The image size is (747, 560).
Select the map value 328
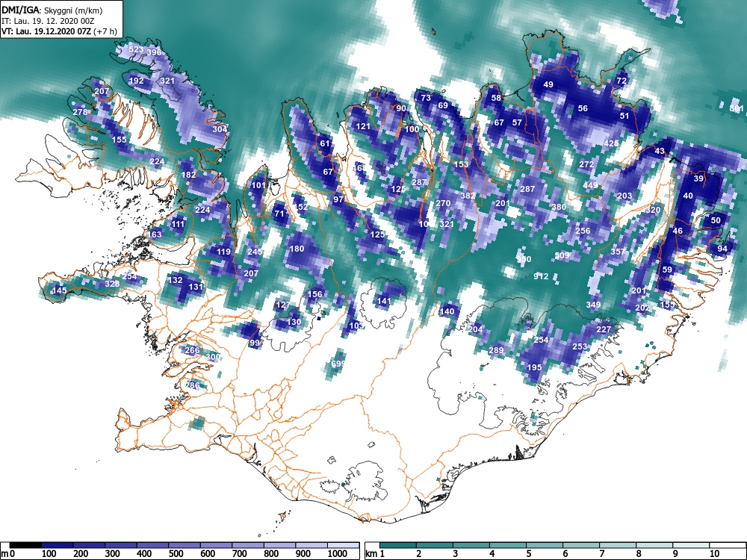112,284
